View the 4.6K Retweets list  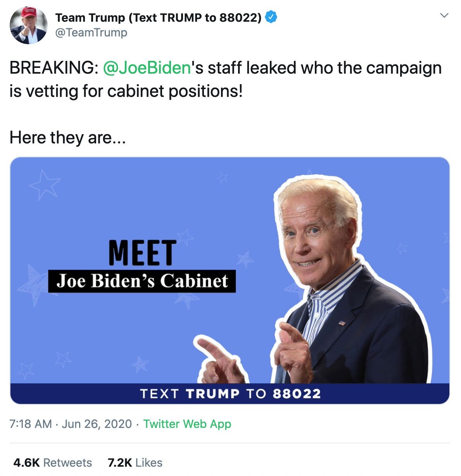pos(53,462)
